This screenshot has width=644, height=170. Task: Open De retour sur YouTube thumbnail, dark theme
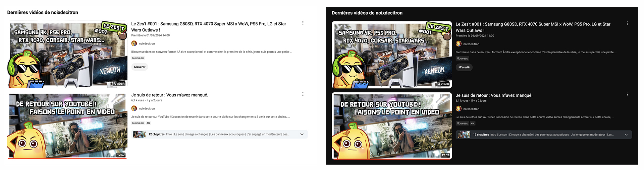pos(392,126)
